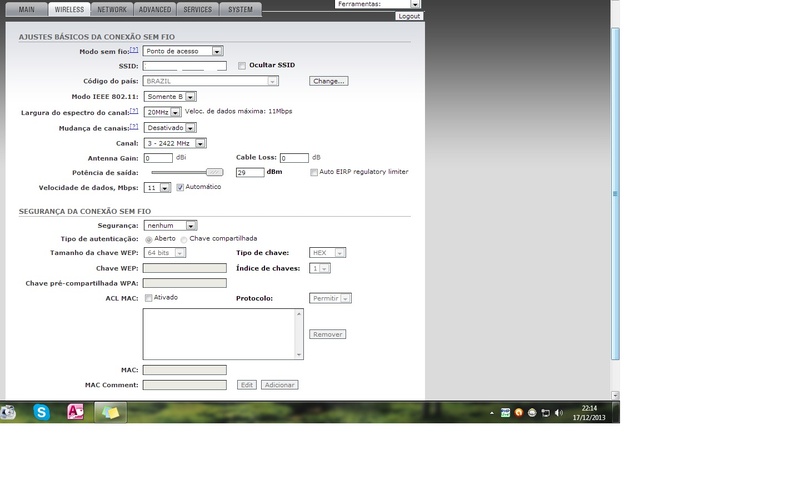Click the help link beside Largura do espectro

[x=134, y=111]
